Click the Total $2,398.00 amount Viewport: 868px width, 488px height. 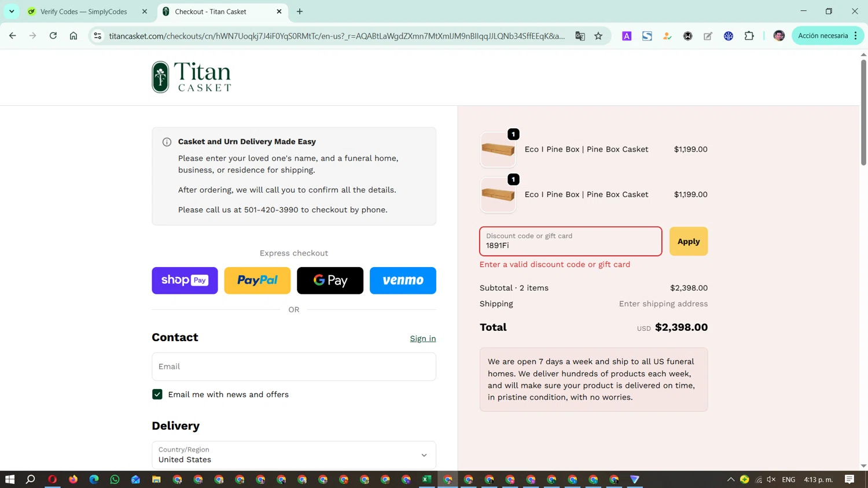(x=681, y=327)
